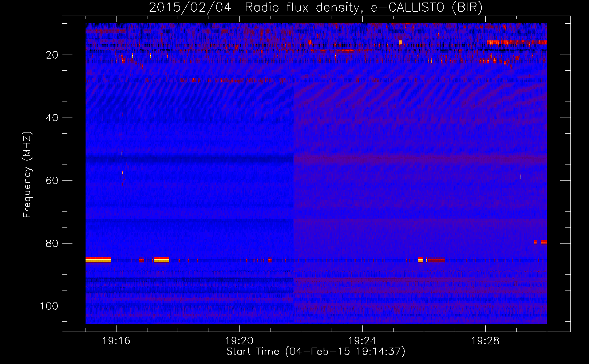Viewport: 589px width, 364px height.
Task: Click the 40 MHz frequency tick label
Action: click(x=52, y=118)
